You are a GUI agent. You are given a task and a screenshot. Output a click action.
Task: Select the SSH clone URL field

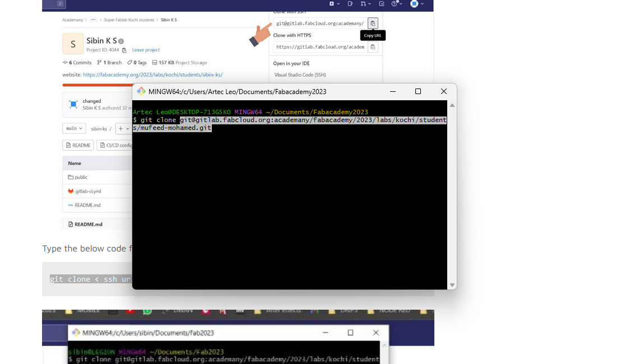(x=320, y=24)
